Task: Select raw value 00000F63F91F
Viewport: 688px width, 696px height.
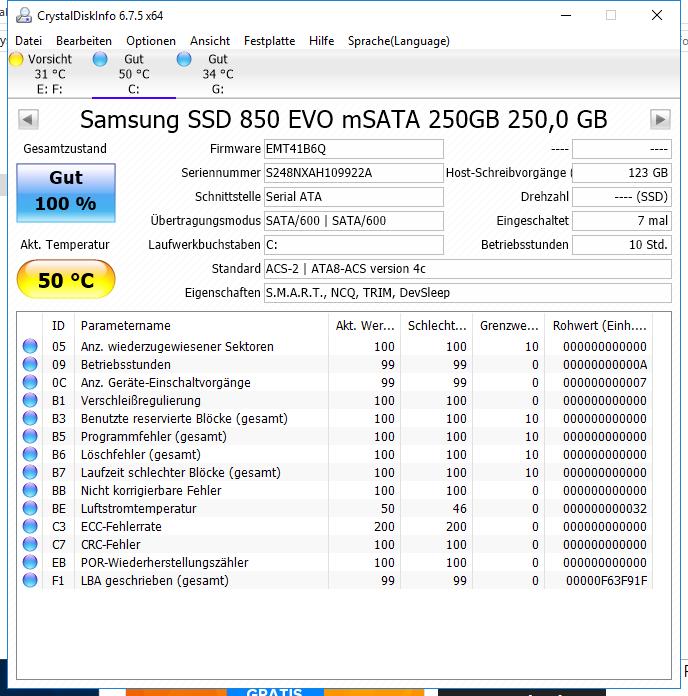Action: click(x=606, y=580)
